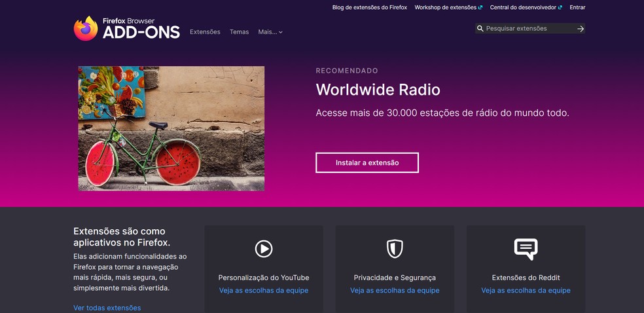
Task: Open Ver todas extensões link
Action: pyautogui.click(x=107, y=308)
